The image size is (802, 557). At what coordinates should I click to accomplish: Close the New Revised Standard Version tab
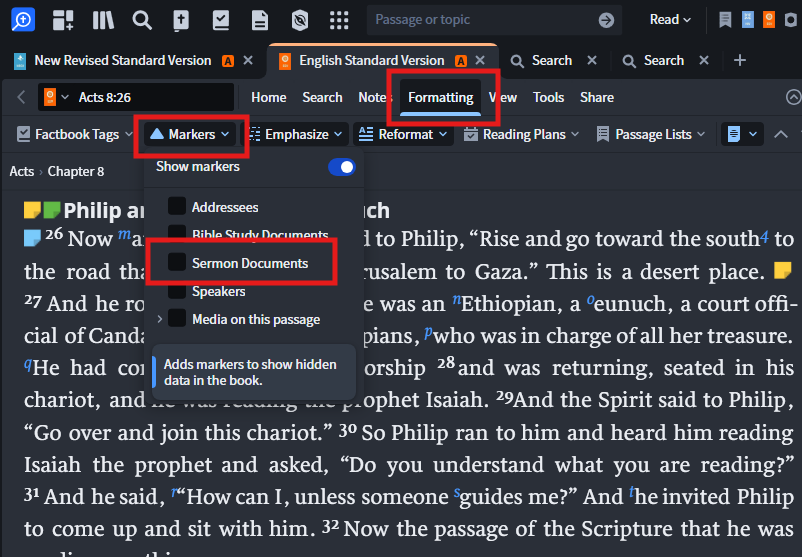pos(248,60)
